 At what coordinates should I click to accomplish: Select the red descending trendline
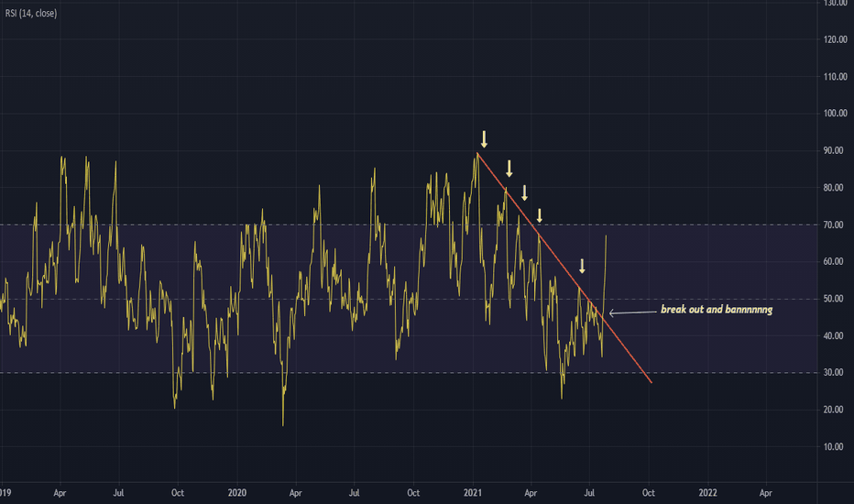coord(564,268)
